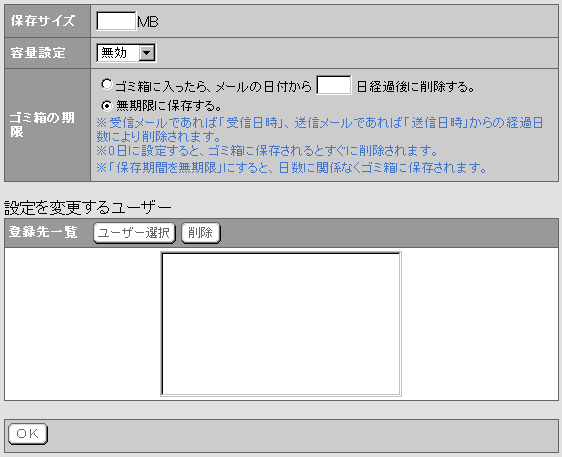Screen dimensions: 562x457
Task: Confirm settings with the OK button
Action: [28, 434]
